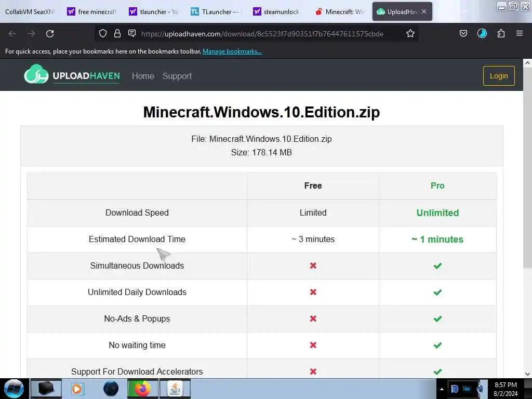
Task: Click the Login button
Action: point(499,76)
